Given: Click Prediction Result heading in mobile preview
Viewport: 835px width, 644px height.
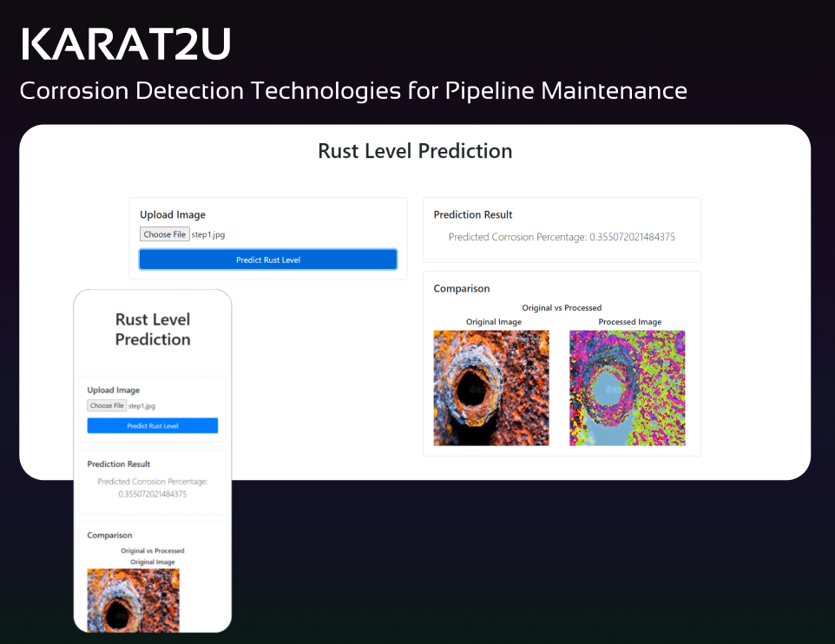Looking at the screenshot, I should (119, 464).
